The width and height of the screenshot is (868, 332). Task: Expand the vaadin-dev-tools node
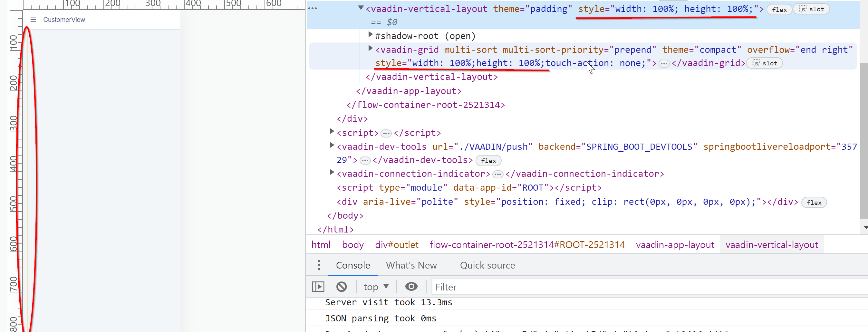point(332,145)
